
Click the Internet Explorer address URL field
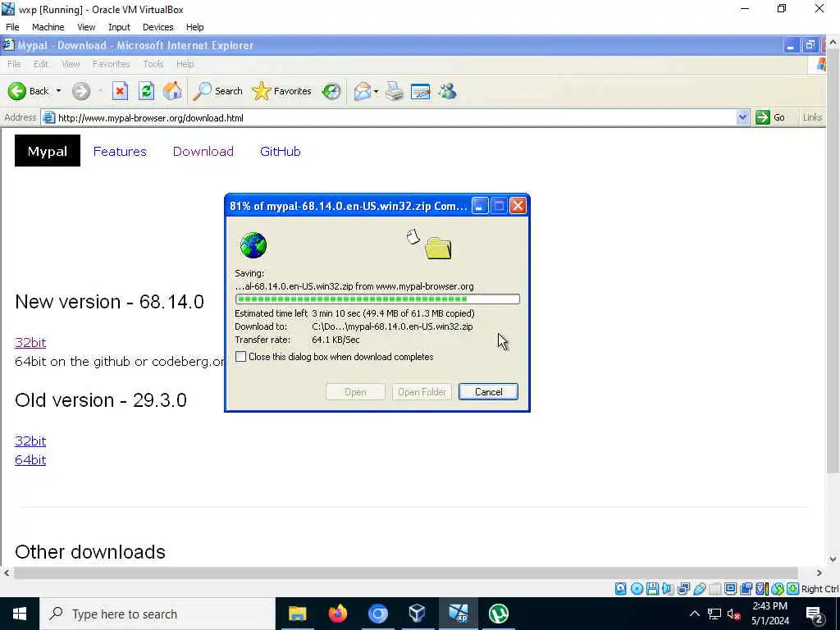[395, 117]
